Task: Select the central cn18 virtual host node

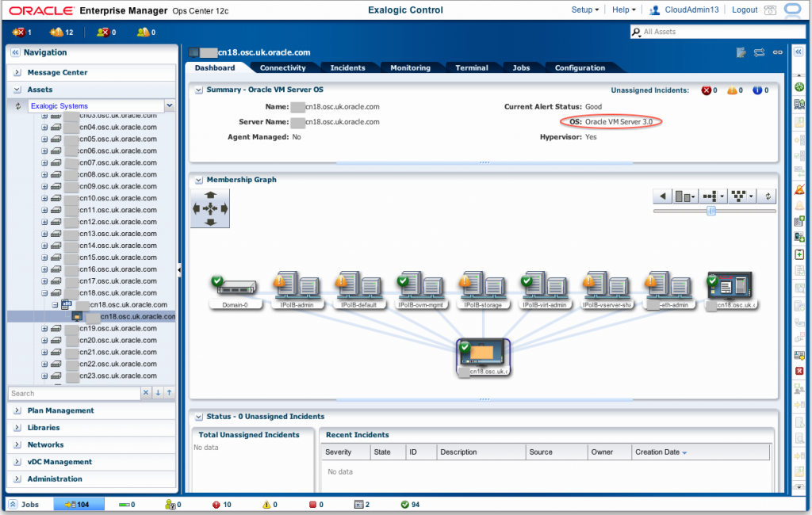Action: click(x=484, y=357)
